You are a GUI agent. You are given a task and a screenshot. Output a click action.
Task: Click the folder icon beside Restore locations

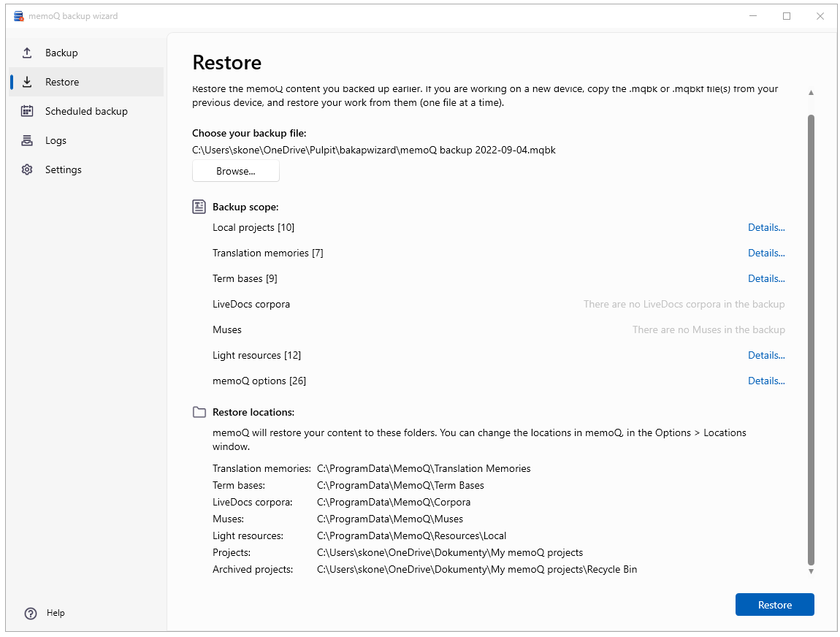(199, 412)
